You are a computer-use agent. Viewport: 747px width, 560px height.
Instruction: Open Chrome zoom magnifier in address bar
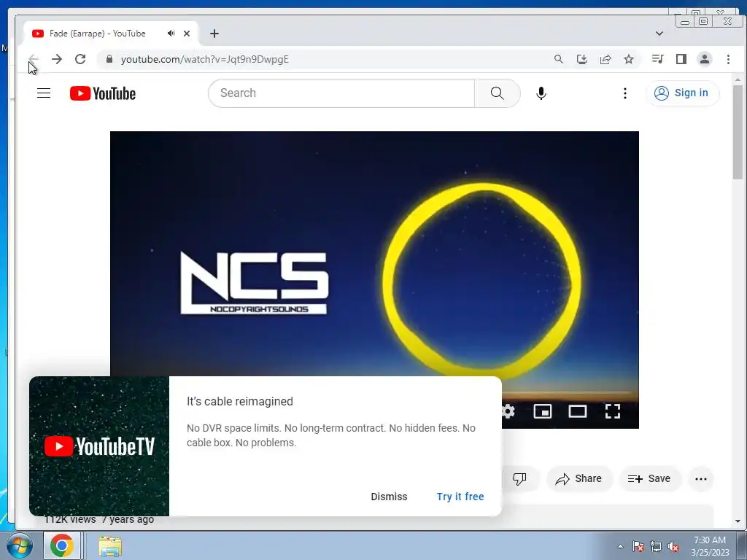tap(558, 59)
